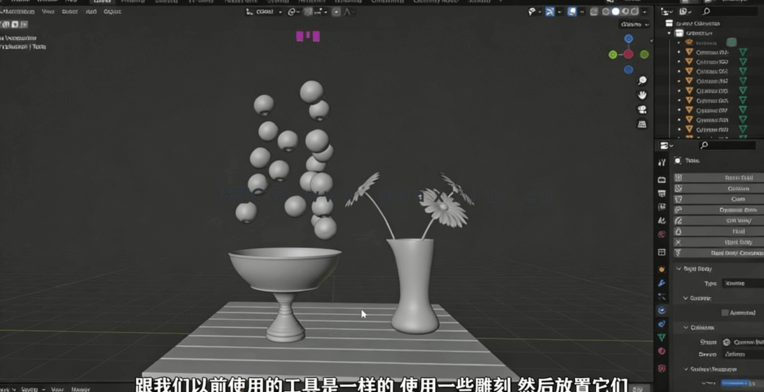Click the Collision physics button
This screenshot has height=392, width=764.
click(x=719, y=188)
